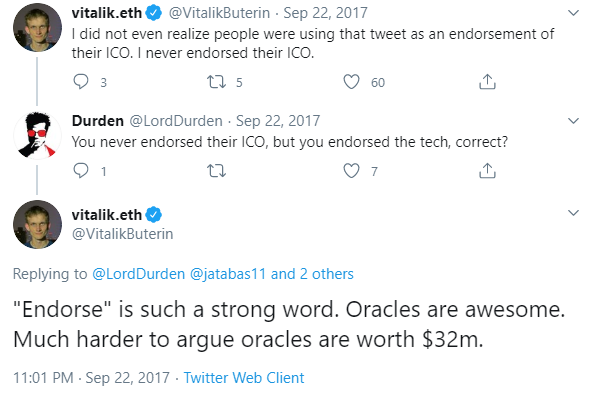Open vitalik.eth avatar on the main reply
The width and height of the screenshot is (595, 402).
point(37,224)
